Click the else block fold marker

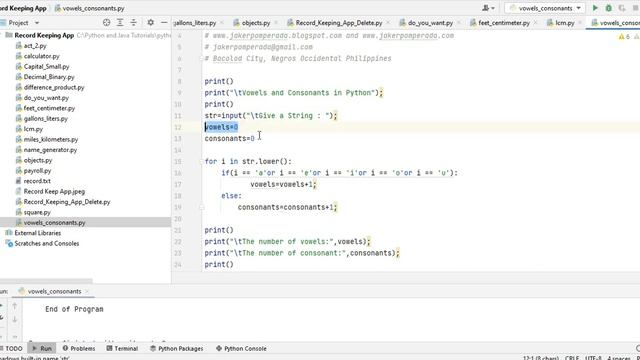click(201, 207)
